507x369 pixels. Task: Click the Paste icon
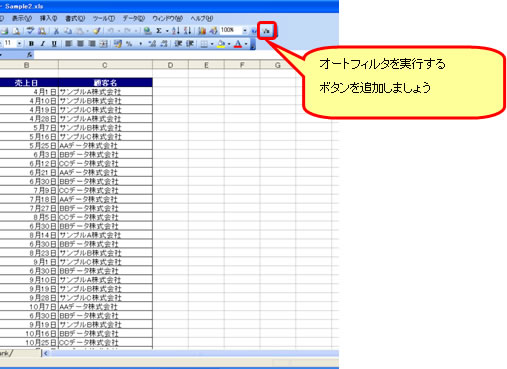[x=79, y=31]
